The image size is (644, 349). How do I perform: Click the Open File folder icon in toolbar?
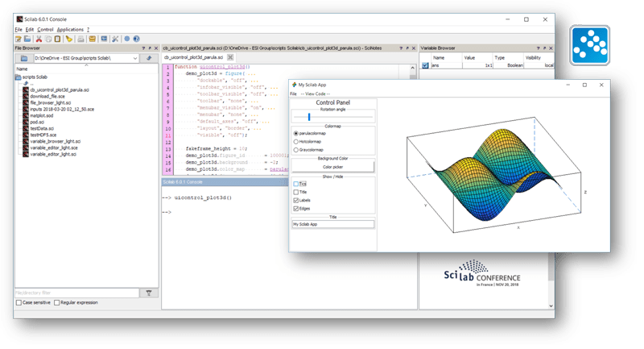(x=28, y=38)
